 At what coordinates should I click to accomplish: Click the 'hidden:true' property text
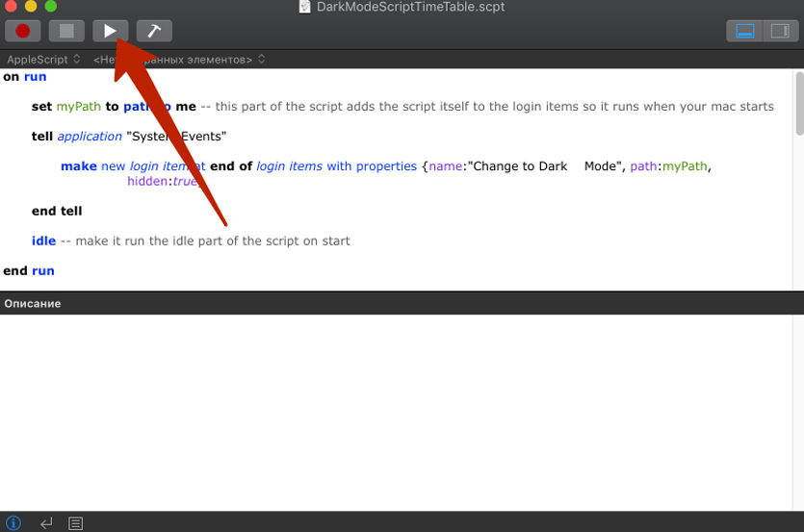tap(163, 182)
